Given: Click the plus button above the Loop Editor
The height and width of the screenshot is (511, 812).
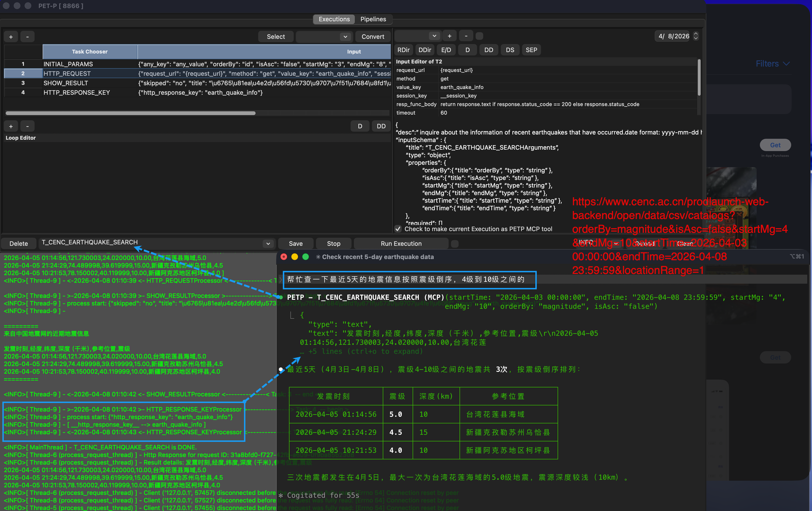Looking at the screenshot, I should click(11, 126).
